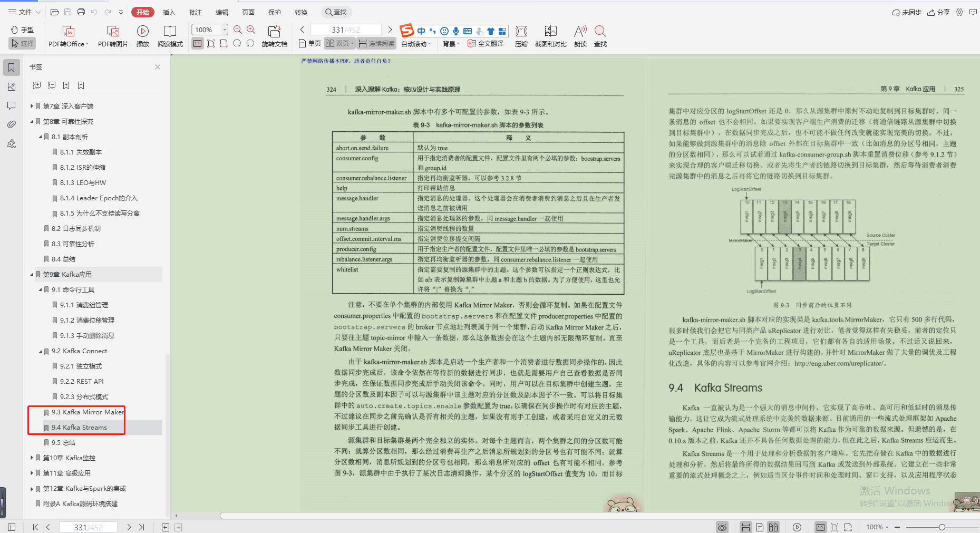Click the 查找 magnifier in ribbon

600,36
